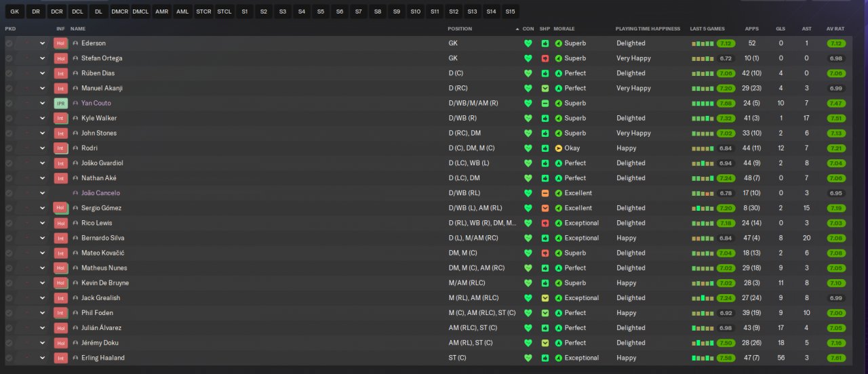This screenshot has height=374, width=868.
Task: Click Rico Lewis's red sharpness icon
Action: point(545,223)
